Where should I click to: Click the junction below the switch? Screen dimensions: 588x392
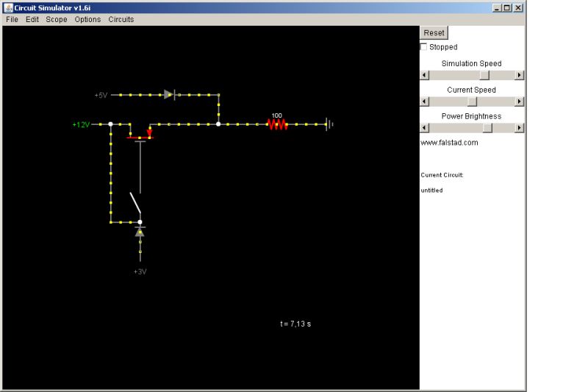(140, 222)
